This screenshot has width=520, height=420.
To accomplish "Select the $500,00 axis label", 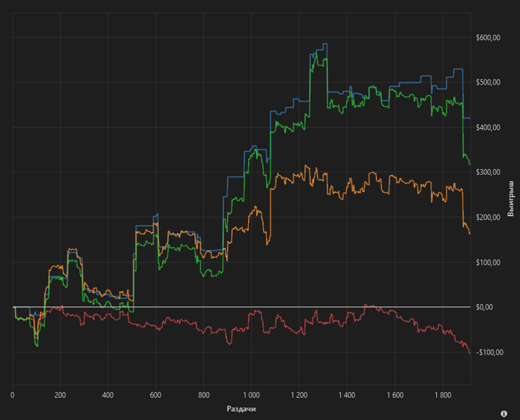I will coord(488,82).
